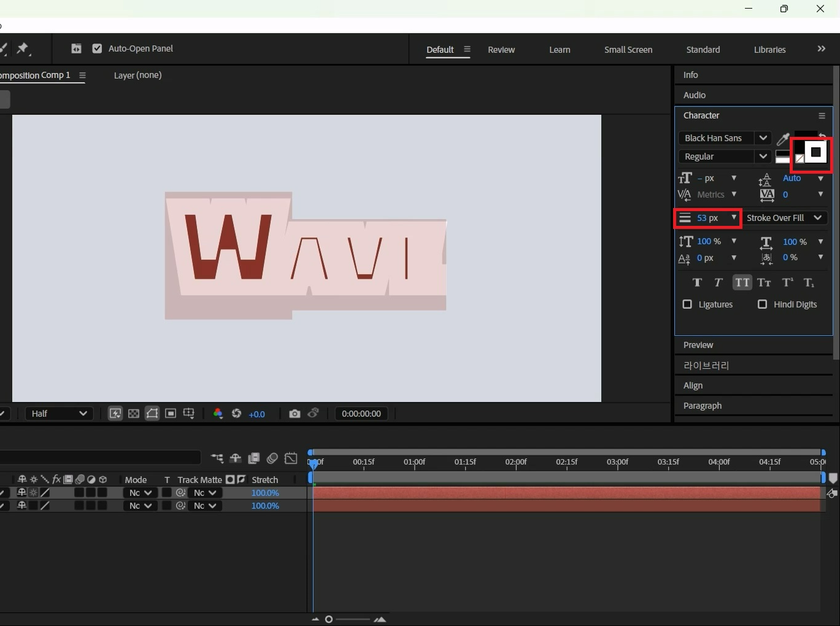
Task: Toggle Faux Italic text style
Action: (x=719, y=282)
